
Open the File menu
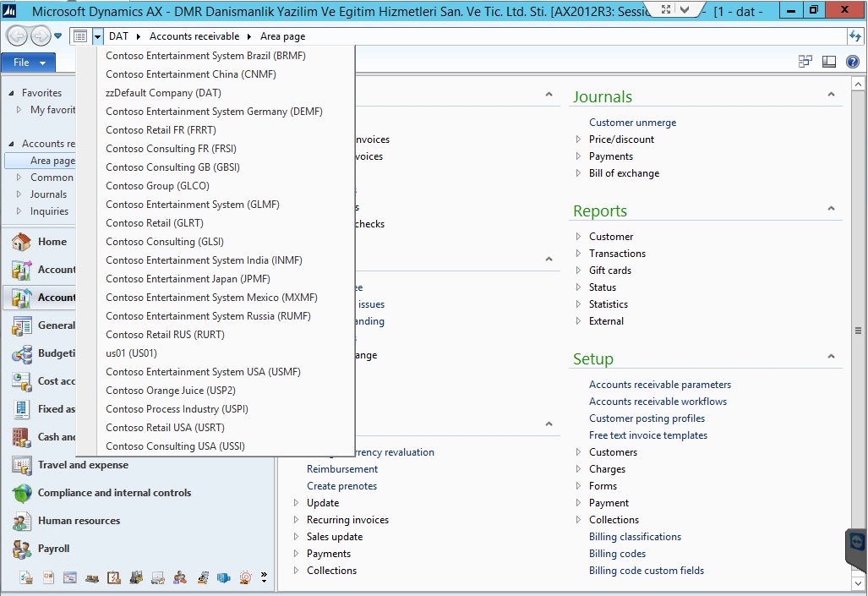[28, 63]
